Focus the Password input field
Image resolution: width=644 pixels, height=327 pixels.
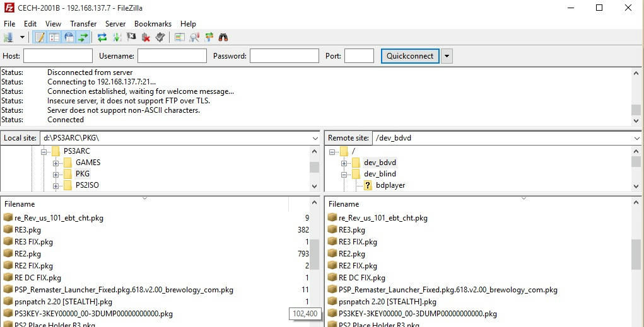284,56
